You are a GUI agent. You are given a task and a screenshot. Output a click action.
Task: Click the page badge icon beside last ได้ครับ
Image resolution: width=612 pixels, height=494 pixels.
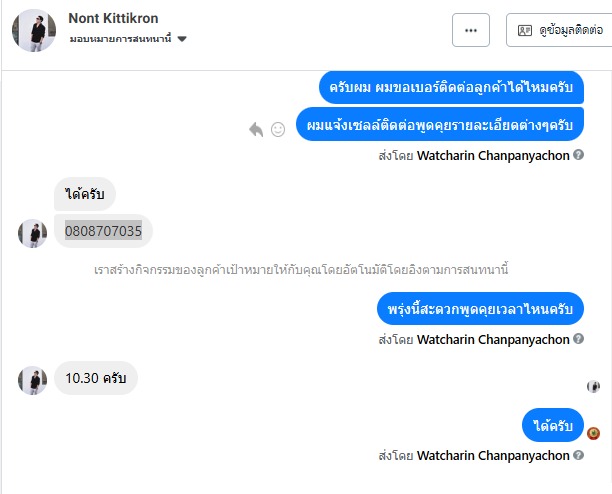[593, 432]
